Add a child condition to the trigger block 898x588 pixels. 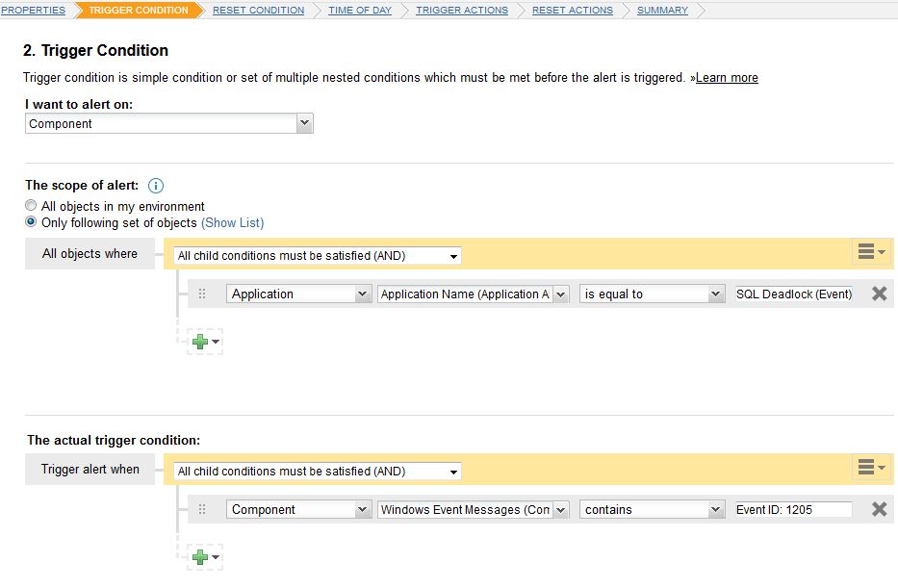(200, 556)
